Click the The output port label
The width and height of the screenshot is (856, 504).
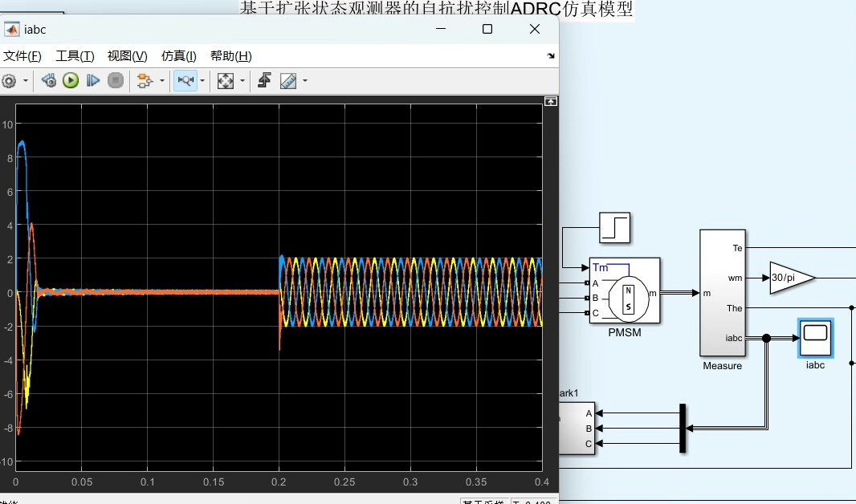[734, 308]
